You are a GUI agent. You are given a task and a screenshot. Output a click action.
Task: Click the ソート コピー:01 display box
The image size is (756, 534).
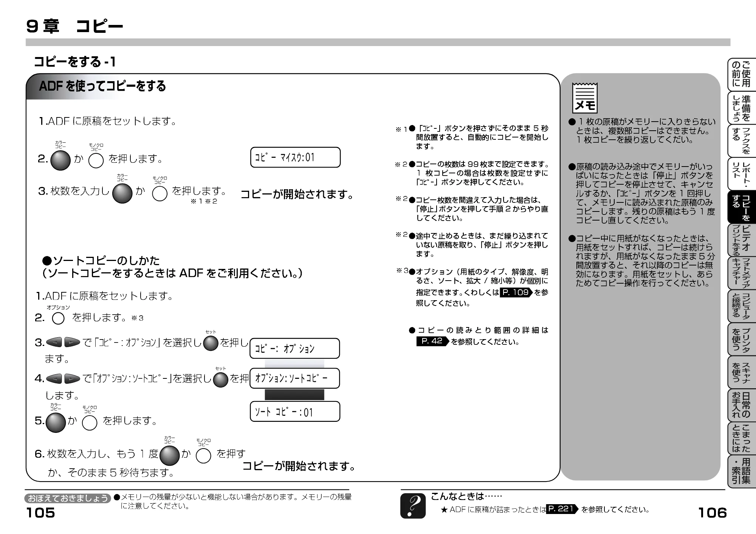294,412
